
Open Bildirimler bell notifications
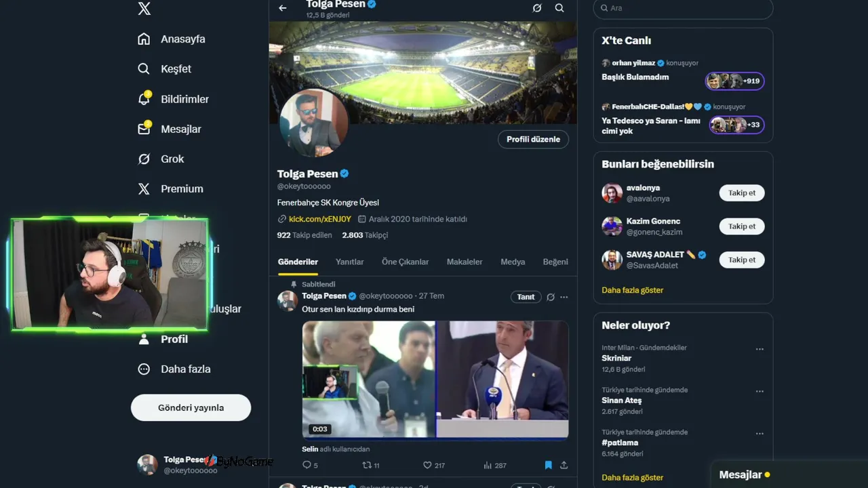click(x=144, y=99)
